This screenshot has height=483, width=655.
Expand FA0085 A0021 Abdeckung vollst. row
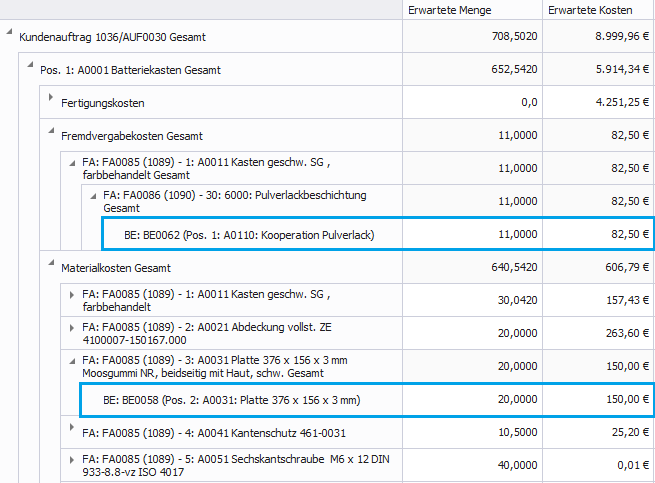[72, 327]
